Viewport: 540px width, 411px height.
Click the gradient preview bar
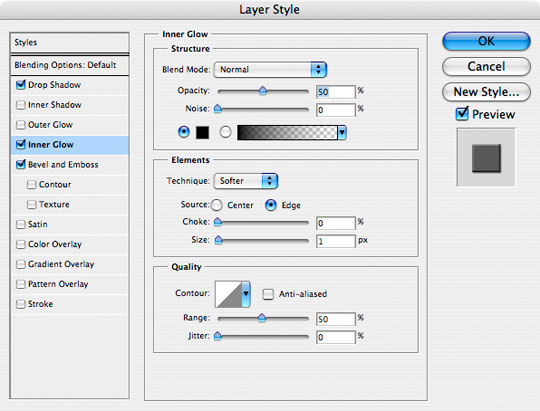287,133
